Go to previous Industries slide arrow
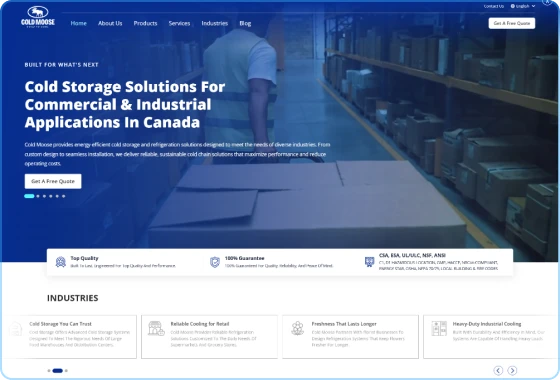This screenshot has width=560, height=380. click(498, 370)
